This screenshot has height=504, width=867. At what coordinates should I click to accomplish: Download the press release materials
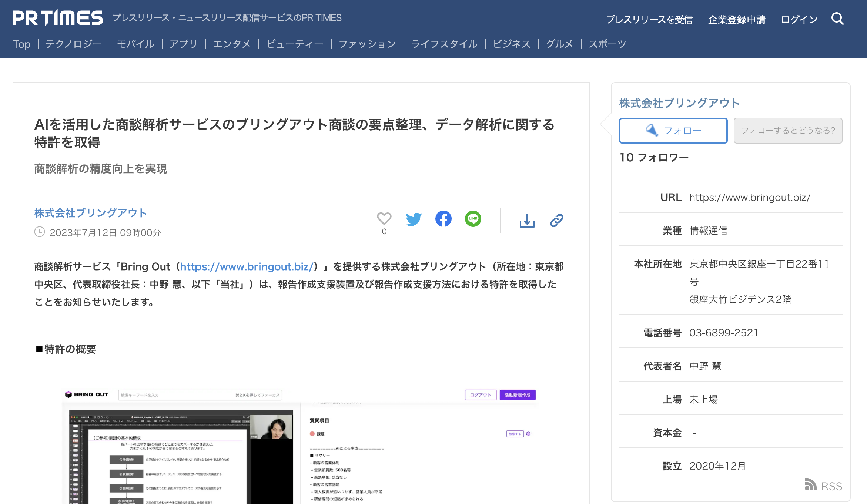click(x=527, y=221)
